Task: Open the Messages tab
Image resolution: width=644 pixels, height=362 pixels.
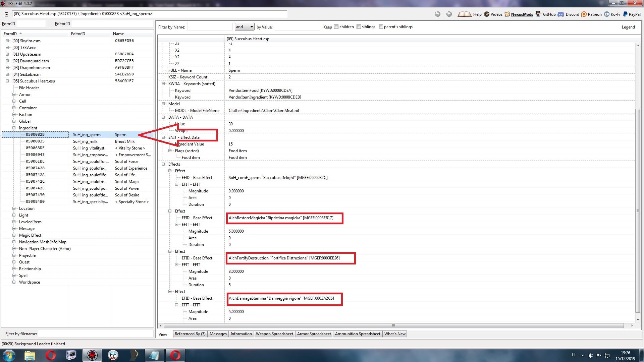Action: coord(218,334)
